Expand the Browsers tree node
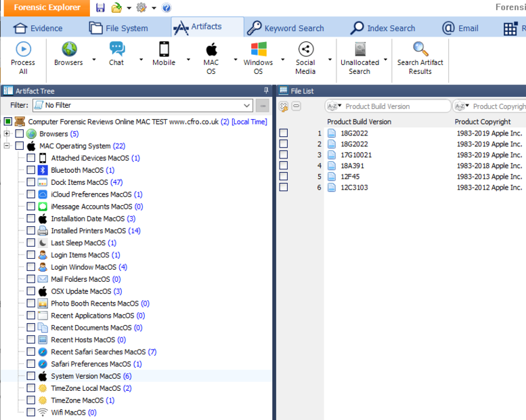The height and width of the screenshot is (420, 526). point(7,134)
